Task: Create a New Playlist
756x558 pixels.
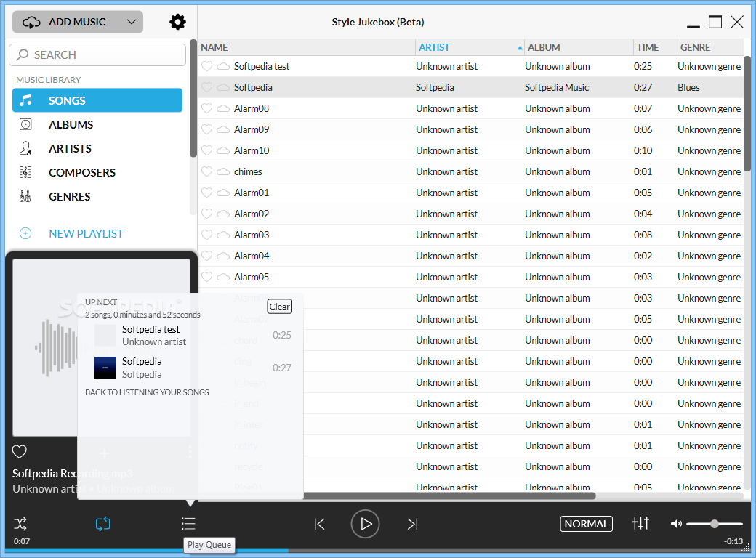Action: (86, 234)
